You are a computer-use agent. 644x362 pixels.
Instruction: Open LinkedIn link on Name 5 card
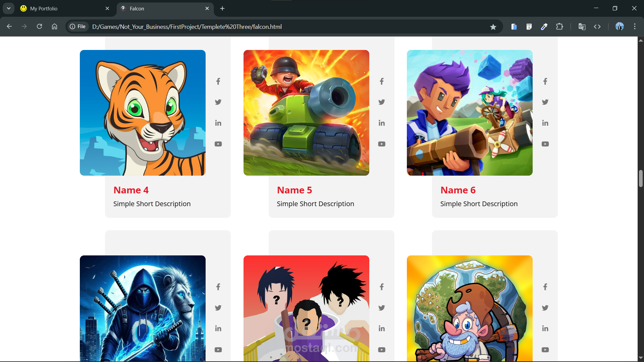(382, 123)
